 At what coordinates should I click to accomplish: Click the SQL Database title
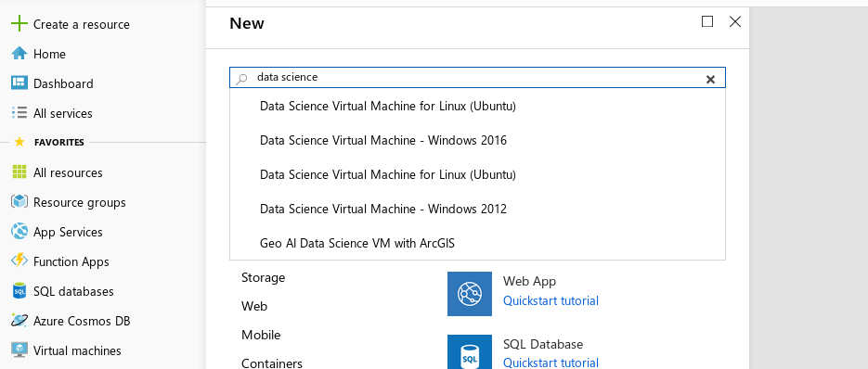click(x=543, y=344)
